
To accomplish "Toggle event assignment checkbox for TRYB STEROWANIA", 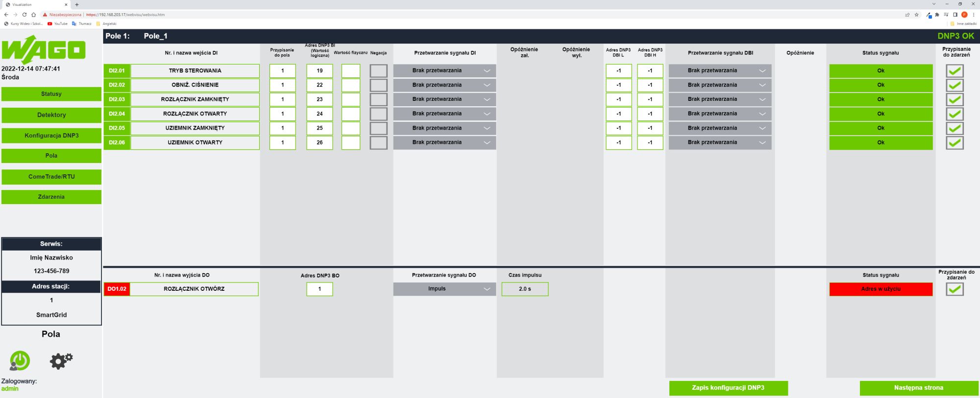I will [955, 71].
